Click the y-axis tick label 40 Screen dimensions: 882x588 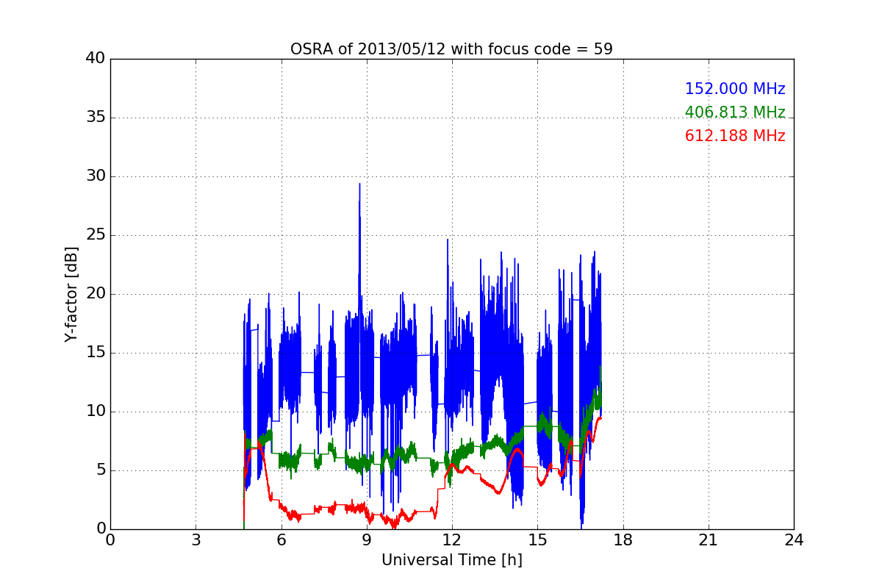pos(96,59)
